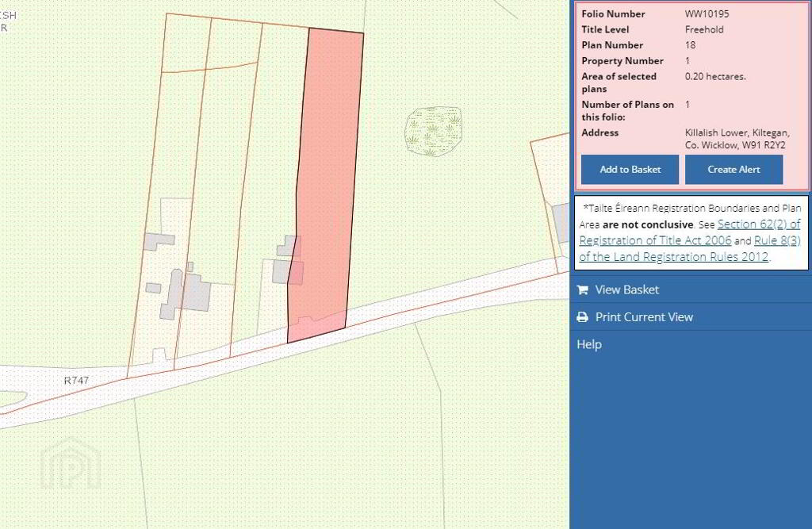Click the folio number WW10195

pyautogui.click(x=707, y=14)
